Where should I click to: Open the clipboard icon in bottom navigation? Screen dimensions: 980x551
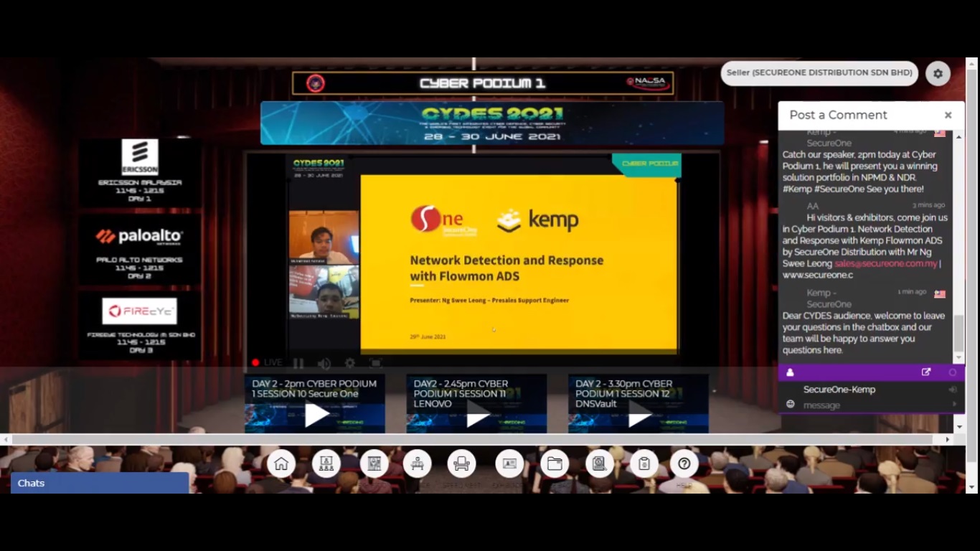(644, 463)
